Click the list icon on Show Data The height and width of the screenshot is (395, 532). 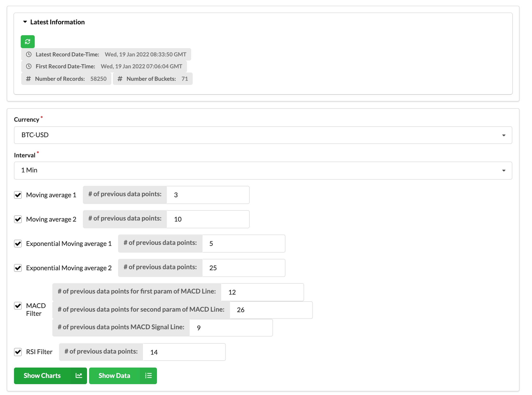coord(148,376)
